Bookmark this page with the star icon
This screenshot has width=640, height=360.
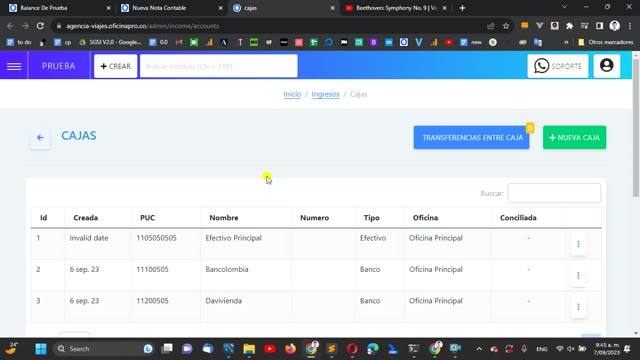[506, 26]
